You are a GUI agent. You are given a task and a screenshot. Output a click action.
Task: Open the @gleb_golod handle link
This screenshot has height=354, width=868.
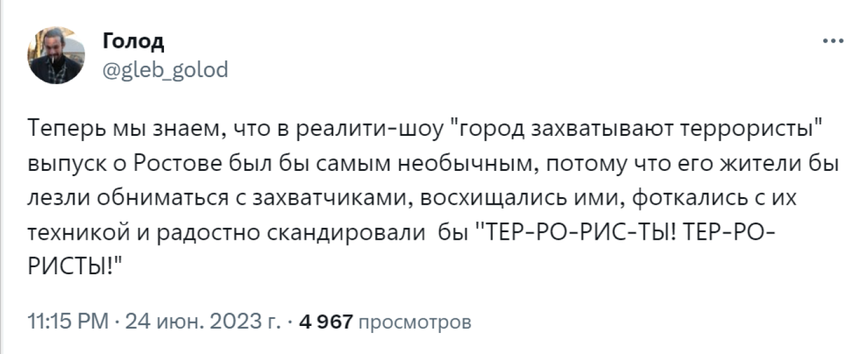[x=165, y=68]
